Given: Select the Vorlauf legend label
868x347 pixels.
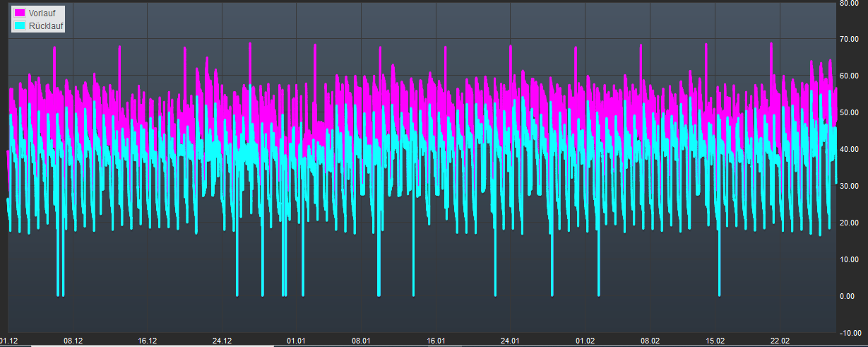Looking at the screenshot, I should click(x=41, y=13).
